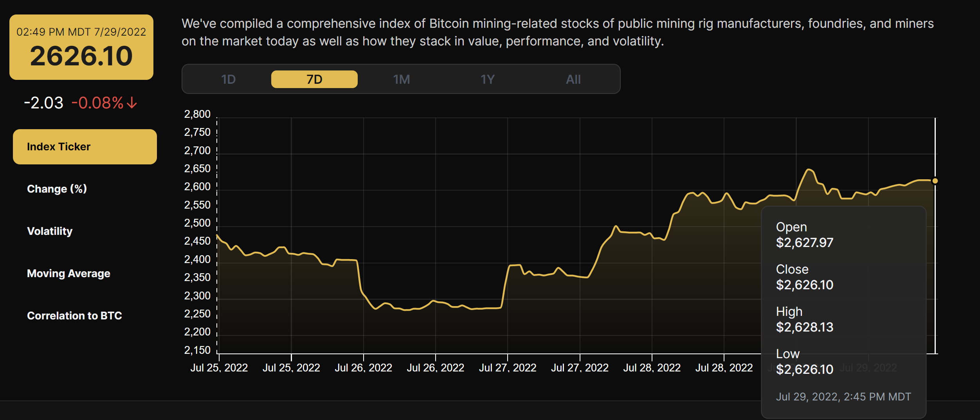
Task: View the Volatility metric
Action: [49, 231]
